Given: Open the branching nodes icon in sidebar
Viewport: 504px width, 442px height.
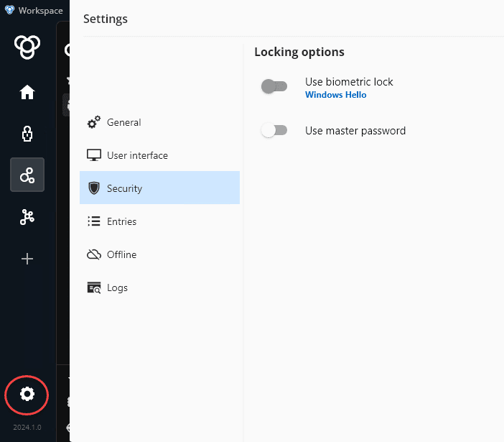Looking at the screenshot, I should pos(27,217).
